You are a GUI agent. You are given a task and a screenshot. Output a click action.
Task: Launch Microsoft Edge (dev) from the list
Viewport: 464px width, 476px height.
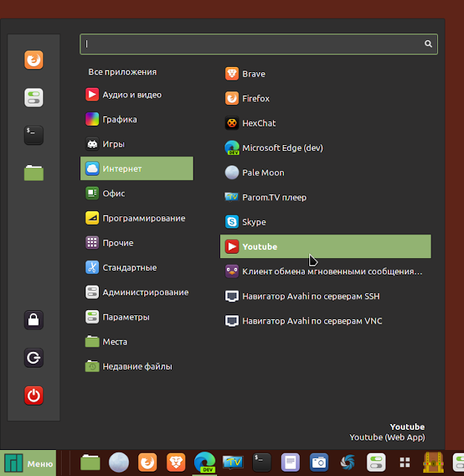325,148
